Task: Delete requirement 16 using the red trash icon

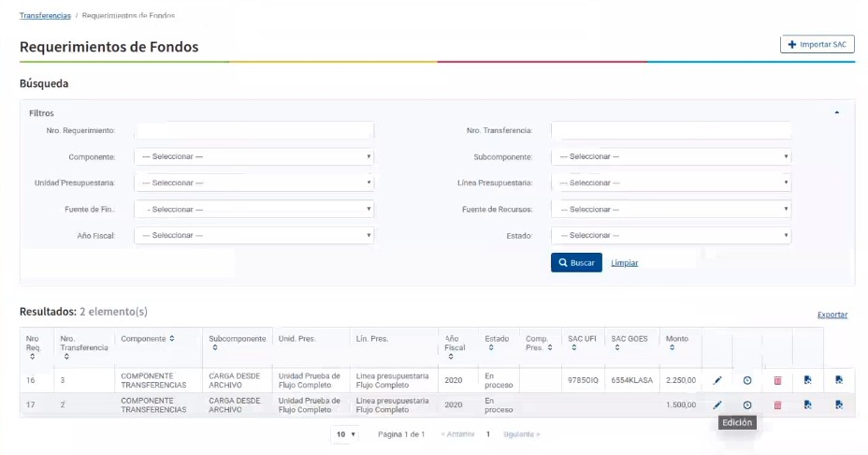Action: click(777, 380)
